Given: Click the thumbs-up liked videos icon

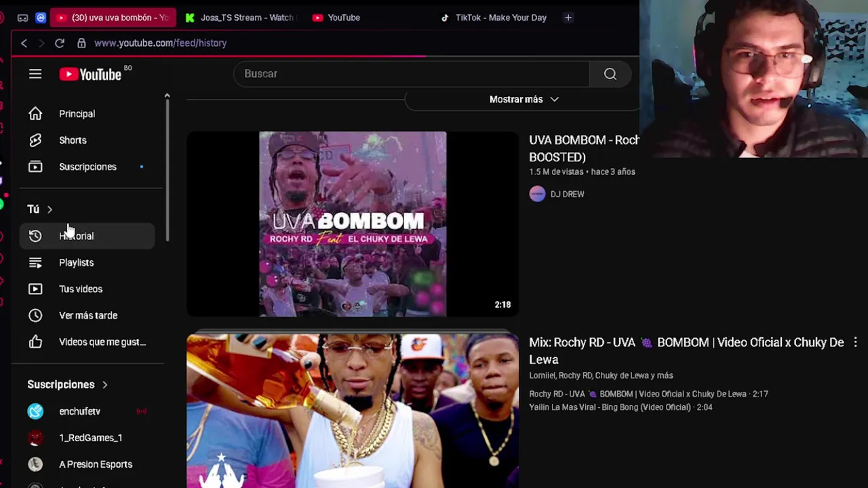Looking at the screenshot, I should (35, 342).
